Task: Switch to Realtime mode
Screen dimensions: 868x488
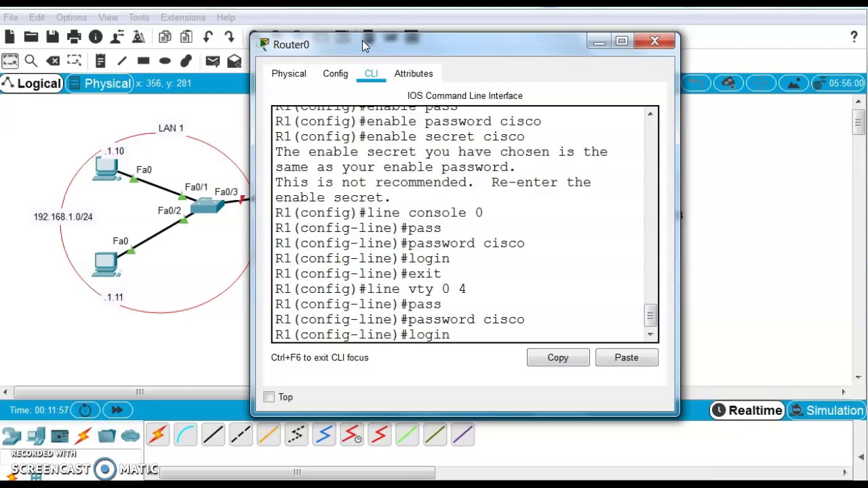Action: [x=747, y=410]
